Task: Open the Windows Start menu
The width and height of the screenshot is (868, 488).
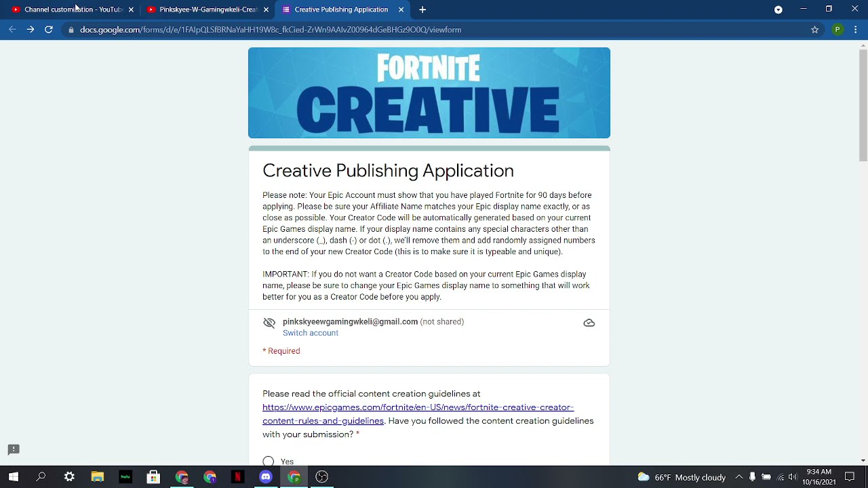Action: 14,477
